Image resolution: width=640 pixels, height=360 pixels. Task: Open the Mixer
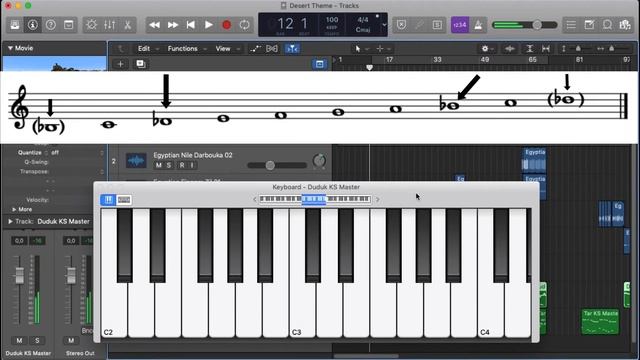tap(109, 25)
